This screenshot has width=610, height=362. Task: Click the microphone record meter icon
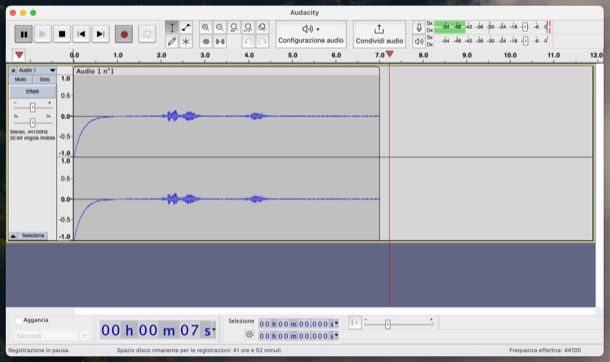pyautogui.click(x=419, y=28)
